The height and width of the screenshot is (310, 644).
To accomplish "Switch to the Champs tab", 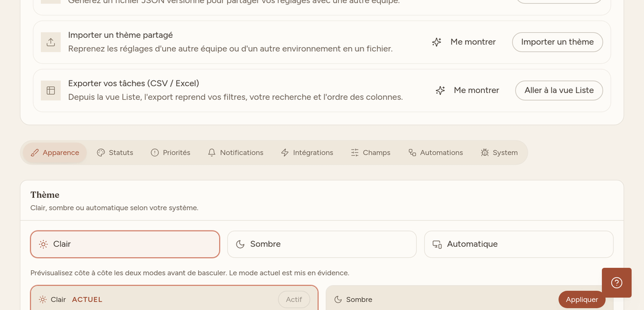I will [x=370, y=153].
